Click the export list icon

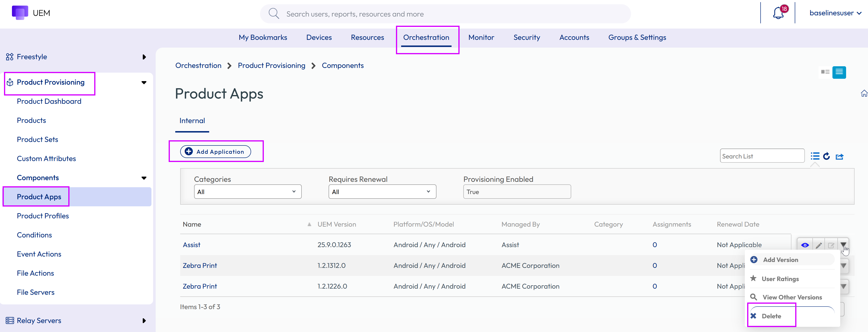pyautogui.click(x=839, y=157)
